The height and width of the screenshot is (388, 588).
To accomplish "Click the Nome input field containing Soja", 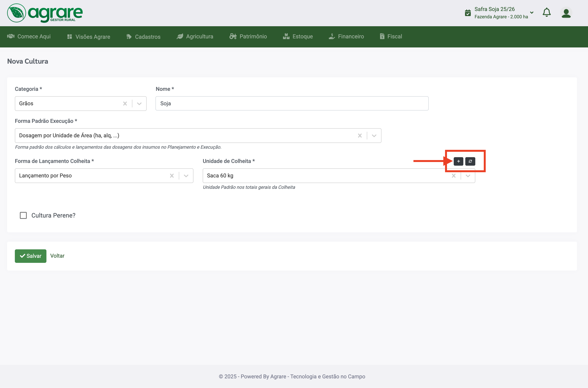I will click(x=292, y=103).
